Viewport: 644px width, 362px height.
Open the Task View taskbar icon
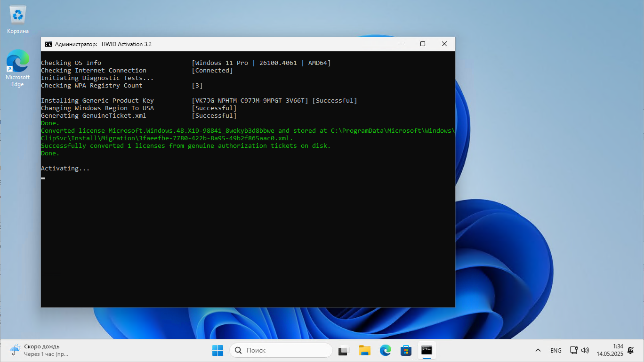tap(344, 350)
